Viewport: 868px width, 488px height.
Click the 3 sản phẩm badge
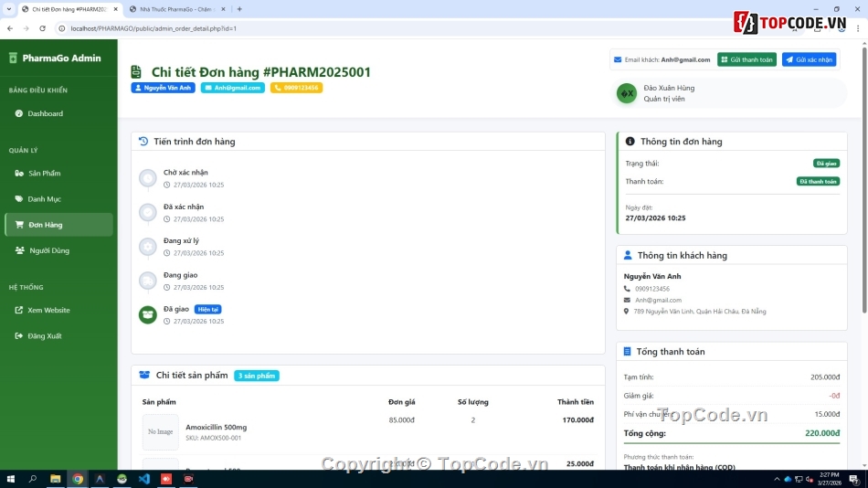pyautogui.click(x=257, y=376)
